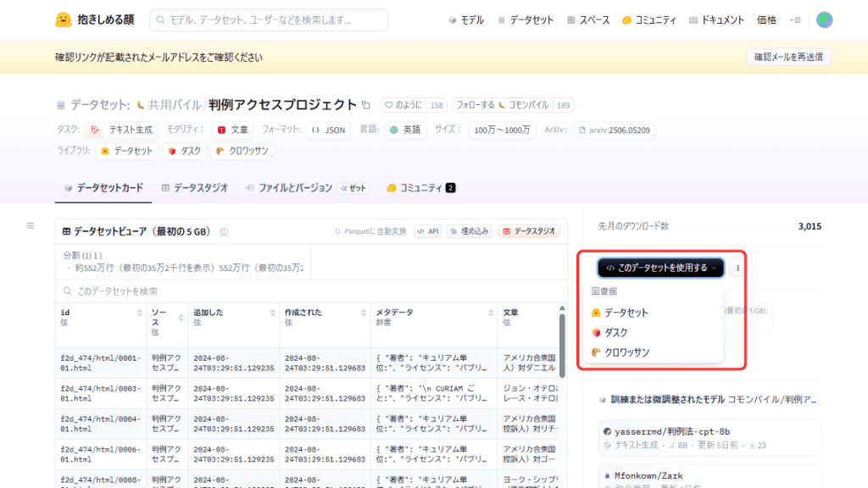Sort the メタデータ column
Viewport: 868px width, 488px height.
pyautogui.click(x=491, y=313)
